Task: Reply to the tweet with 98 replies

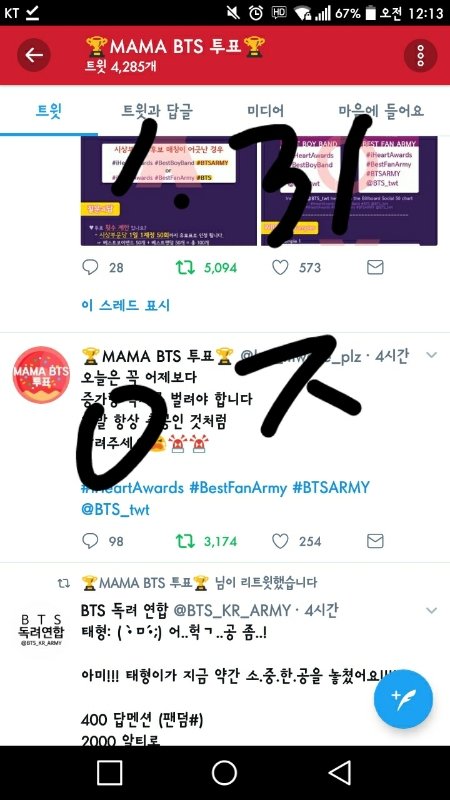Action: point(90,541)
